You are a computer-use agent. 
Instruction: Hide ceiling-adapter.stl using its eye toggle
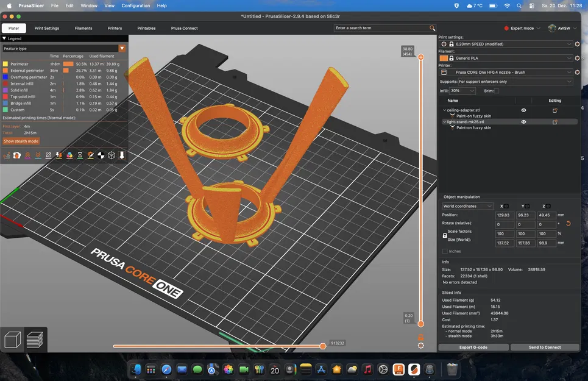pos(523,110)
